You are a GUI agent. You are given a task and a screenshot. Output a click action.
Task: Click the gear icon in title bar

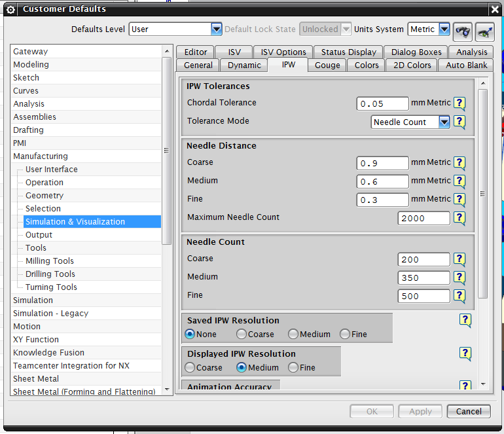pos(10,10)
